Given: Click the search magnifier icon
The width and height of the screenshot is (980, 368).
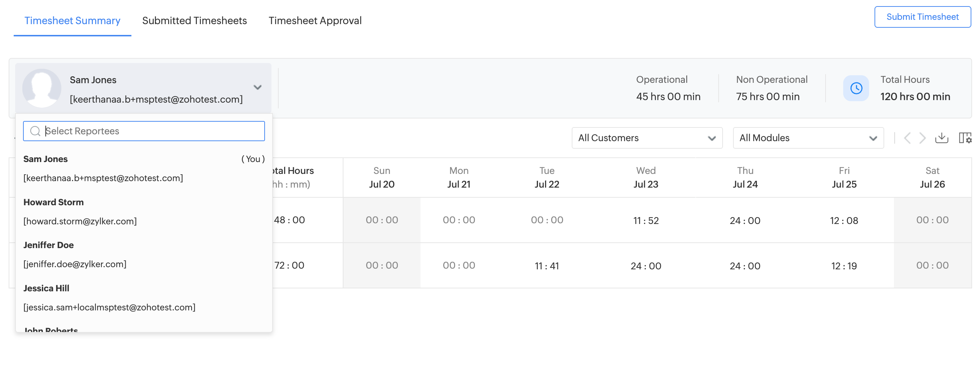Looking at the screenshot, I should coord(35,131).
